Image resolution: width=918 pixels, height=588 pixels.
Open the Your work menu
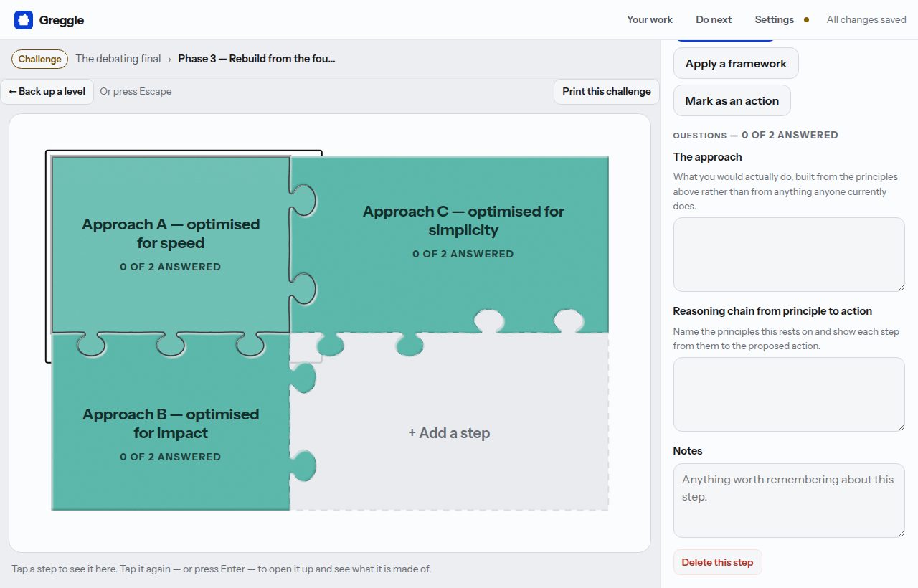(650, 19)
